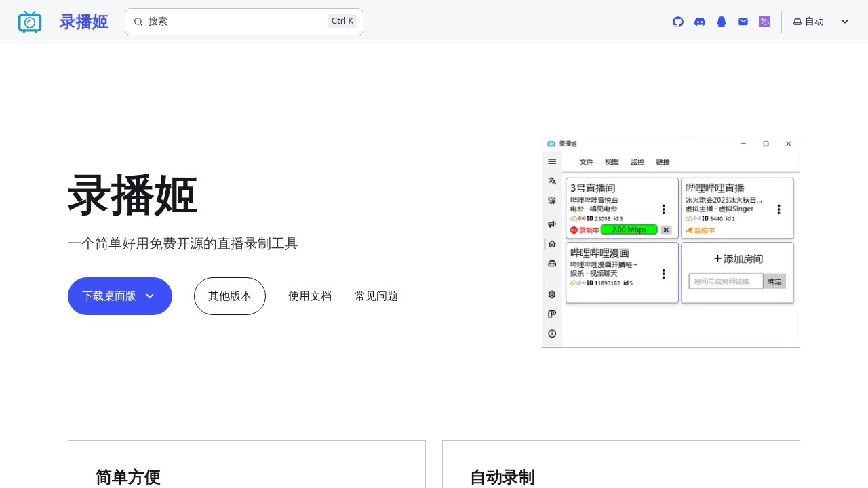Click the green 2.00 Mbps bitrate bar
This screenshot has width=868, height=488.
(x=629, y=230)
